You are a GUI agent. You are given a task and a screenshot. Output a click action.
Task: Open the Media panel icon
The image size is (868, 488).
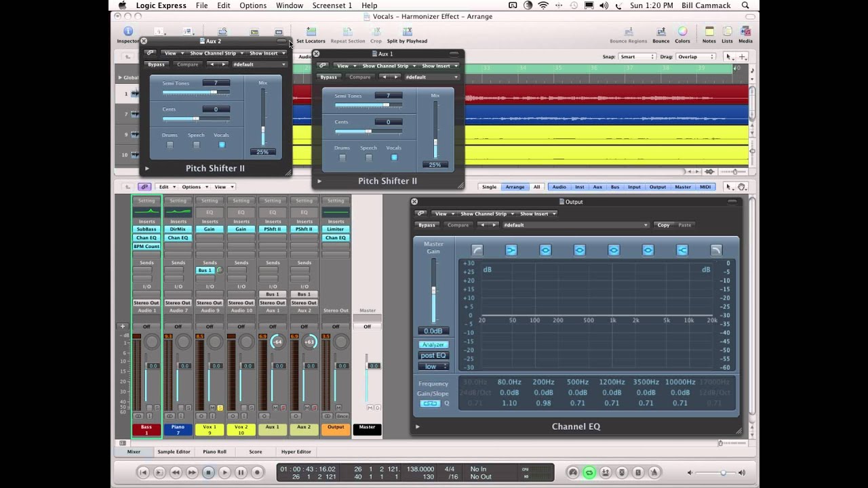coord(745,32)
